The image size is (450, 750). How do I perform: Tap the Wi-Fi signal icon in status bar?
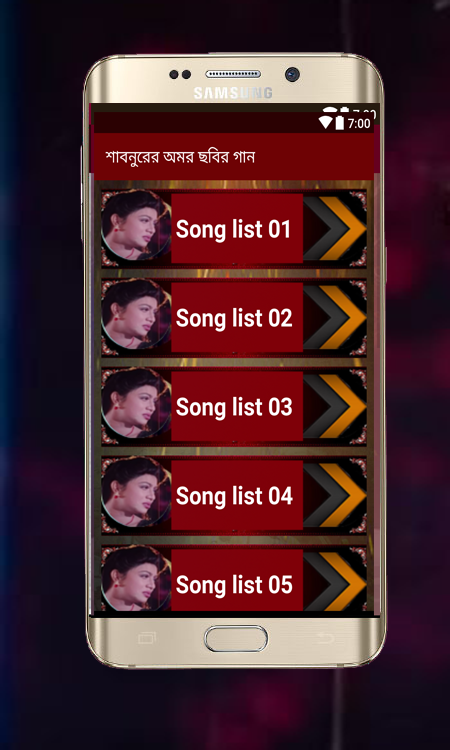[x=325, y=123]
